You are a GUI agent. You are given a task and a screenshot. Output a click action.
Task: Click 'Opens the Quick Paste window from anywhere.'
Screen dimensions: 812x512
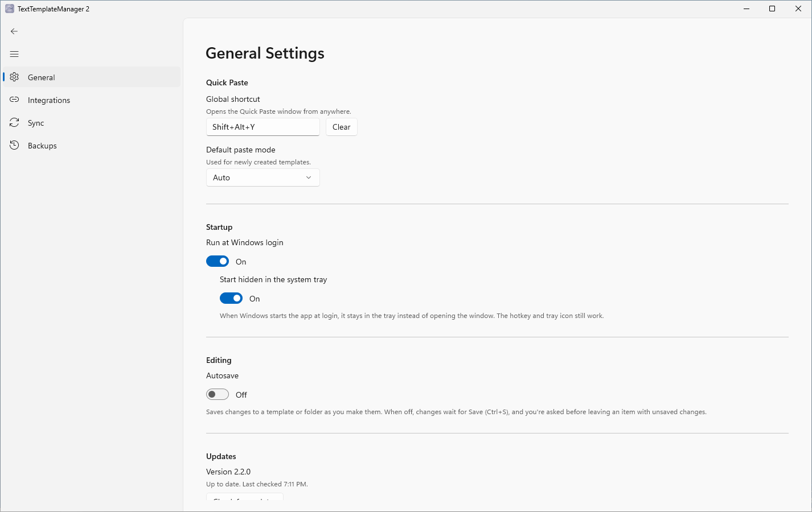[278, 112]
